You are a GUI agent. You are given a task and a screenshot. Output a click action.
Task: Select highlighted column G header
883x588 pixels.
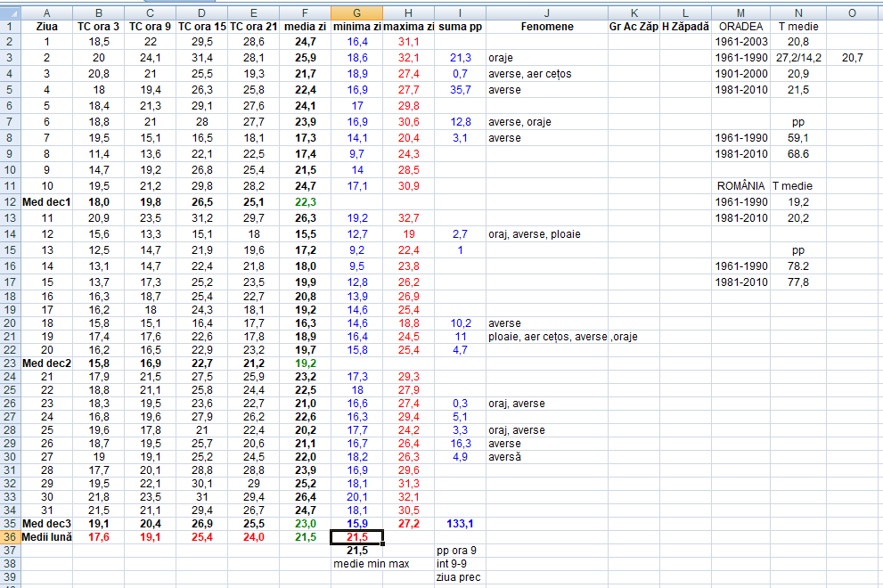[356, 13]
